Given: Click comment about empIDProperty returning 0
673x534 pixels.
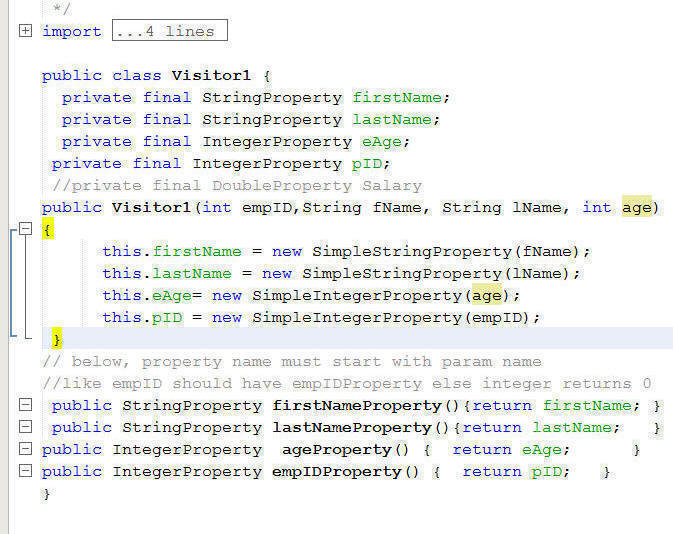Looking at the screenshot, I should pyautogui.click(x=347, y=383).
